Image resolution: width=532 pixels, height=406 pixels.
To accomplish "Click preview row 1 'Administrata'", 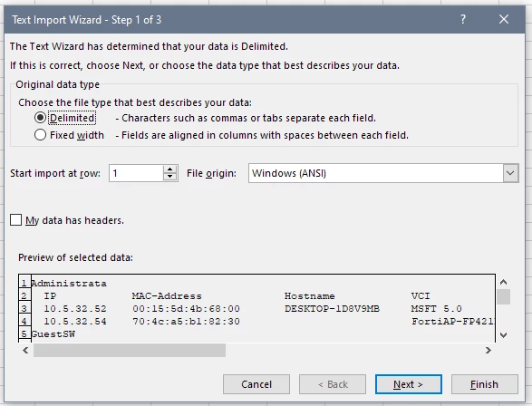I will point(69,284).
